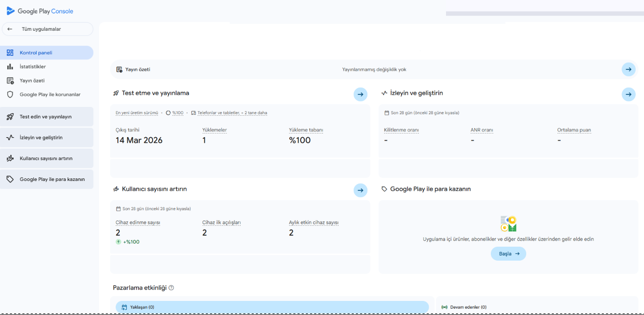This screenshot has width=644, height=315.
Task: Click the back arrow beside Tüm uygulamalar
Action: click(10, 29)
